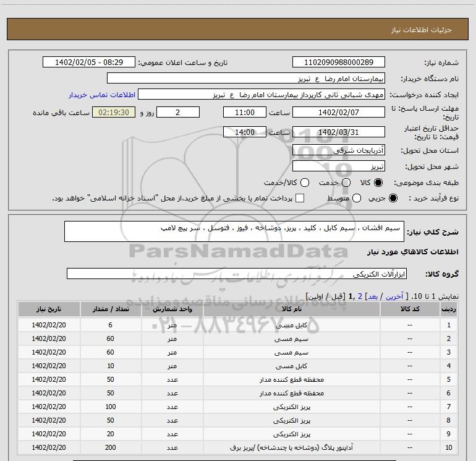This screenshot has height=461, width=476.
Task: Click the request creator name field
Action: pyautogui.click(x=261, y=94)
